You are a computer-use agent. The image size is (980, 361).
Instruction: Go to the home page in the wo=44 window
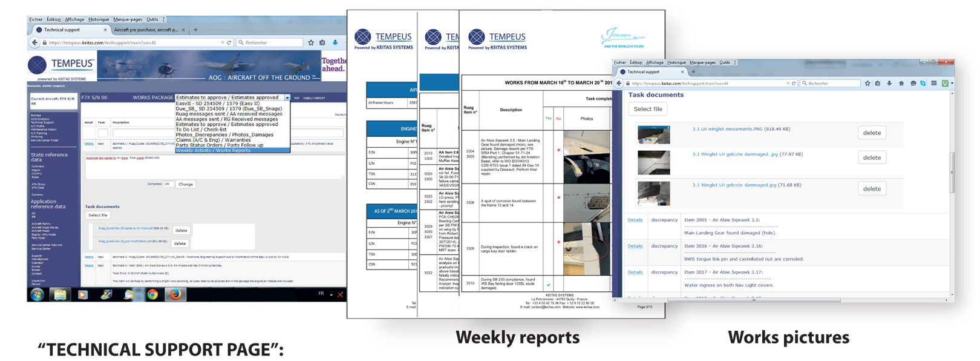(x=901, y=83)
